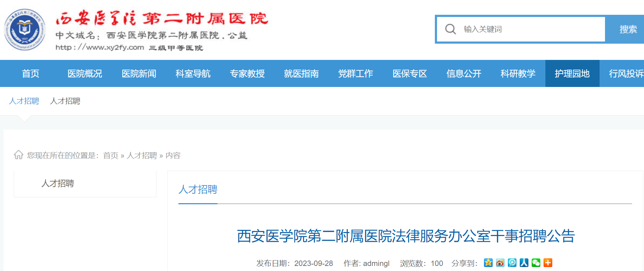This screenshot has height=271, width=644.
Task: Click the 人才招聘 breadcrumb link
Action: (x=142, y=156)
